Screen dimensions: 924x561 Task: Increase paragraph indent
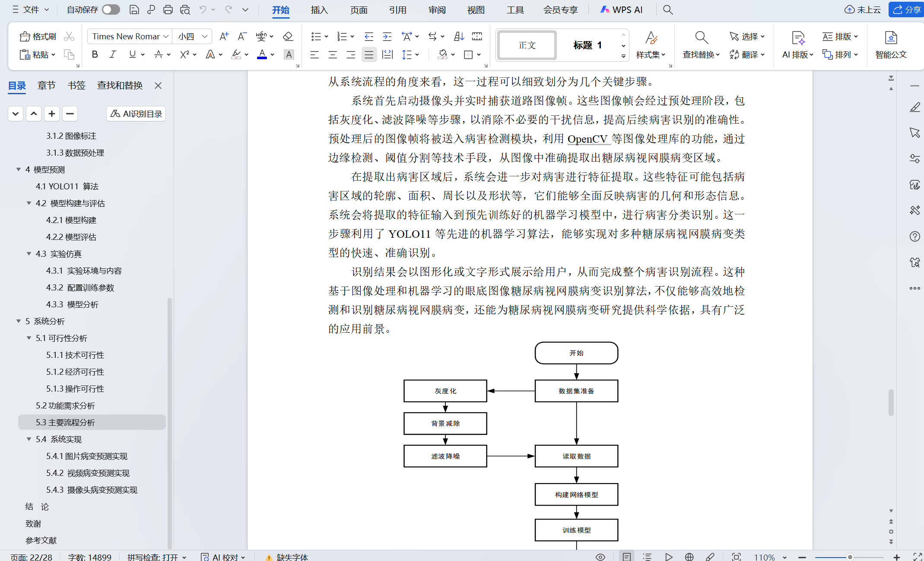[x=387, y=37]
